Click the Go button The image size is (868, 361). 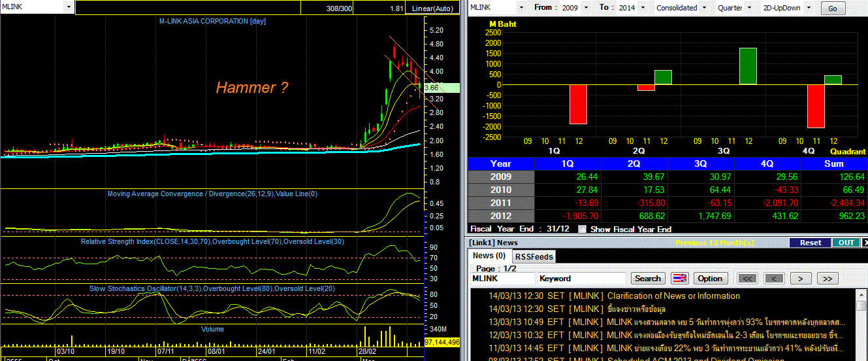click(x=832, y=9)
